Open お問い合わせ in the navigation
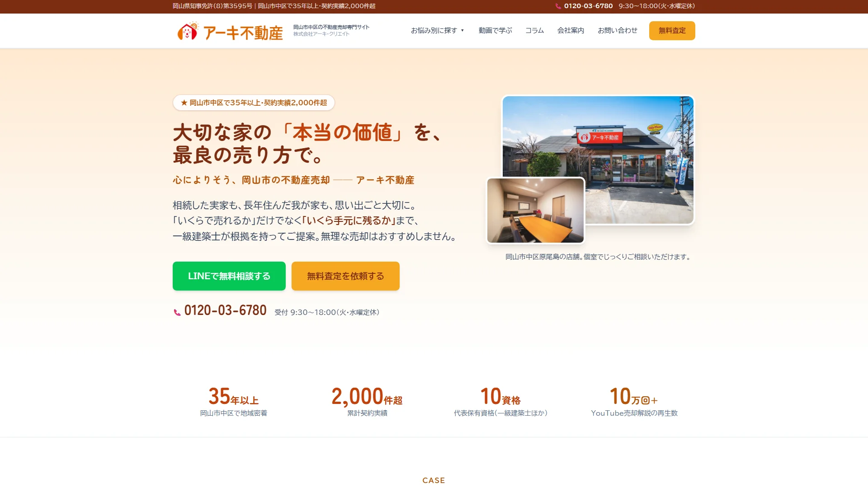Screen dimensions: 868x488 (x=618, y=30)
